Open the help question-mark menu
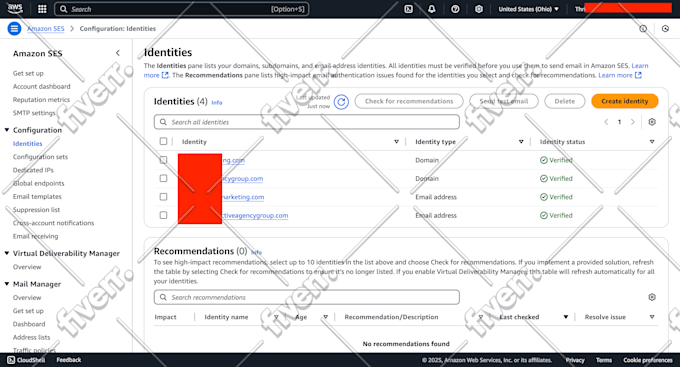Image resolution: width=680 pixels, height=367 pixels. pyautogui.click(x=455, y=9)
